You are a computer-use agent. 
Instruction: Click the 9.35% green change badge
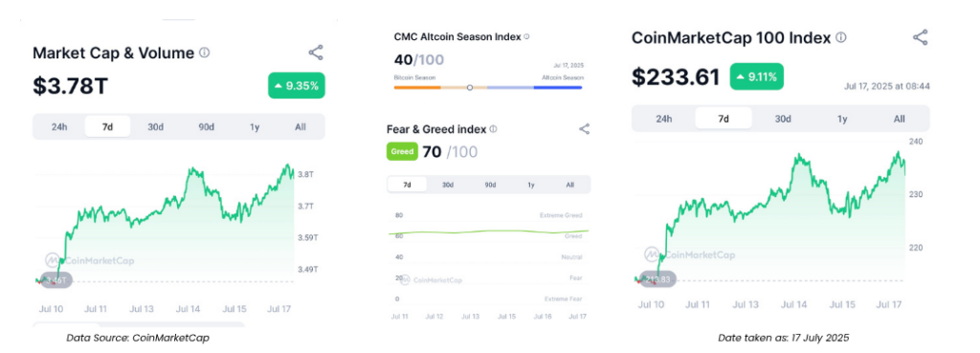click(297, 86)
